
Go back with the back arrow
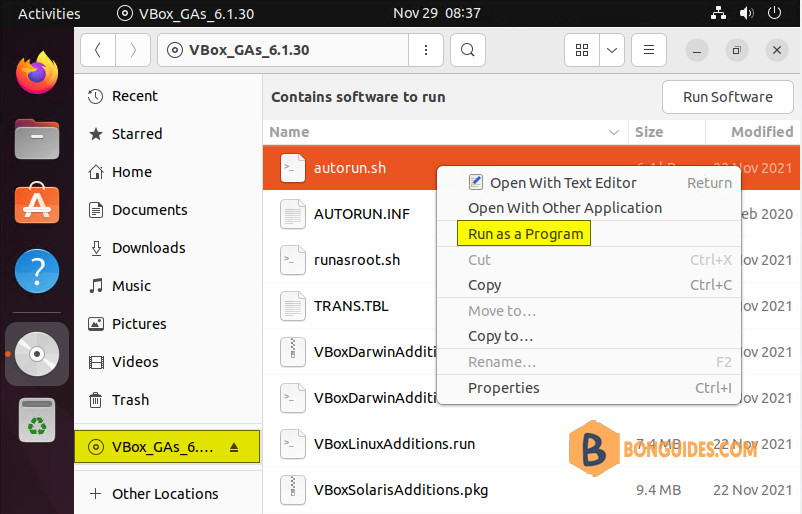point(98,50)
